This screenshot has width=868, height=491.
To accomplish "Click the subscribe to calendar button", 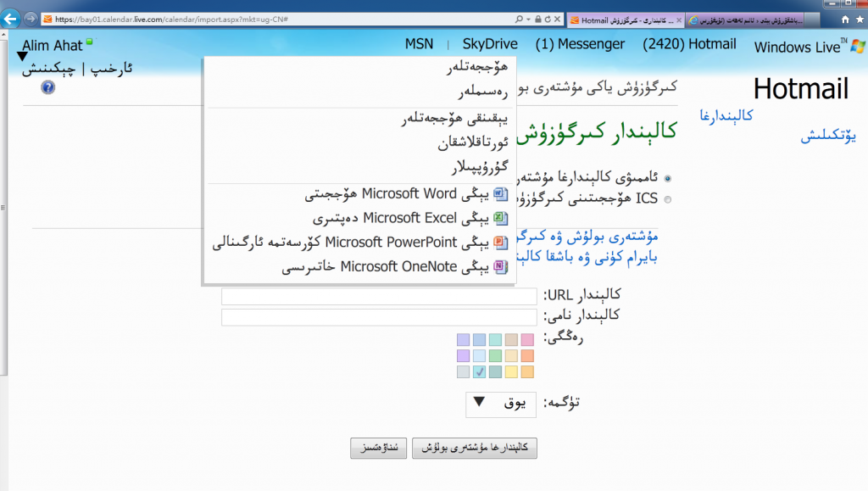I will click(475, 448).
